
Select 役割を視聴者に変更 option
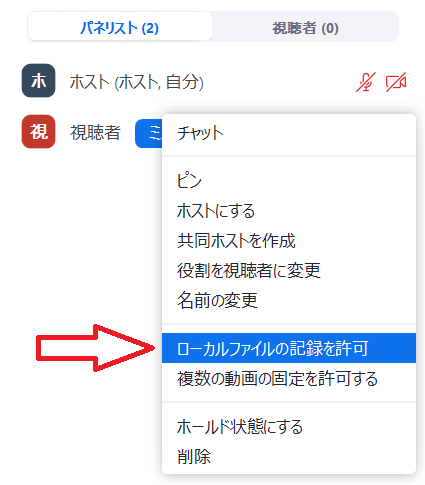(x=289, y=270)
